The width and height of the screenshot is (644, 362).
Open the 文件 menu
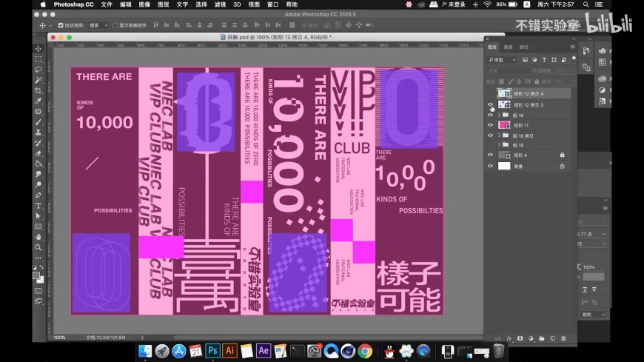tap(107, 4)
